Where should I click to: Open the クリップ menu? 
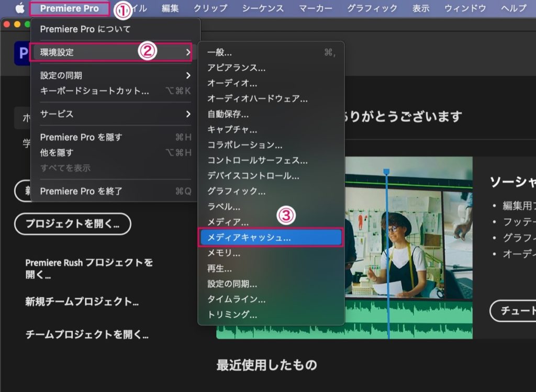pos(210,8)
